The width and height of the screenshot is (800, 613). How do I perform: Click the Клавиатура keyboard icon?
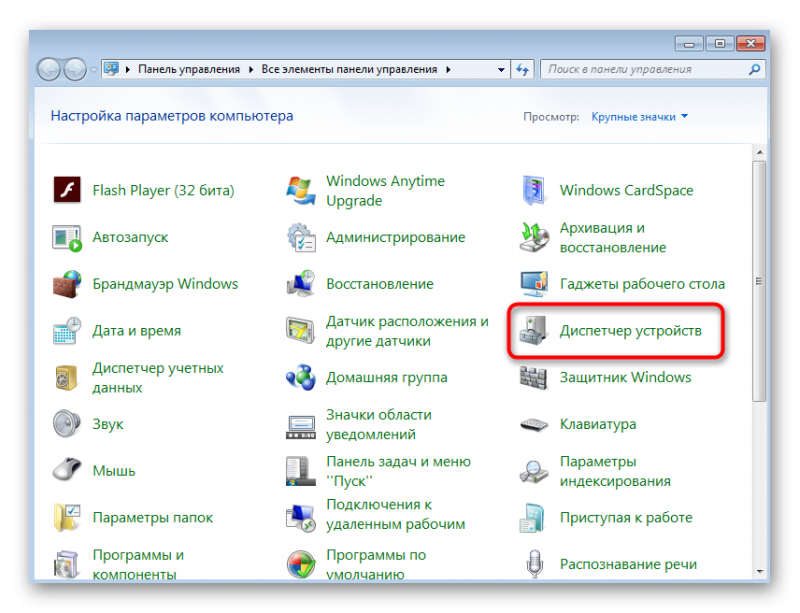click(534, 424)
